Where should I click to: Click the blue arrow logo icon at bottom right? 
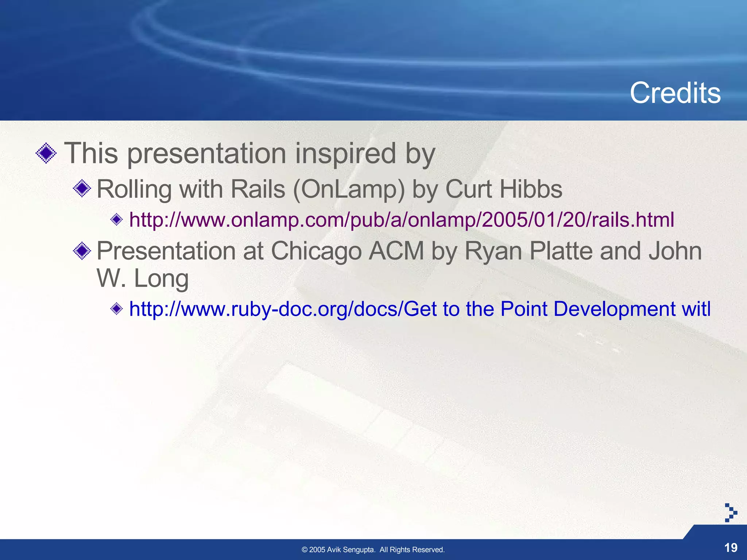[x=731, y=513]
